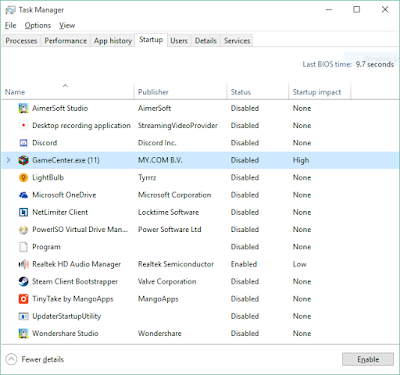
Task: Open the Options menu
Action: click(x=38, y=25)
